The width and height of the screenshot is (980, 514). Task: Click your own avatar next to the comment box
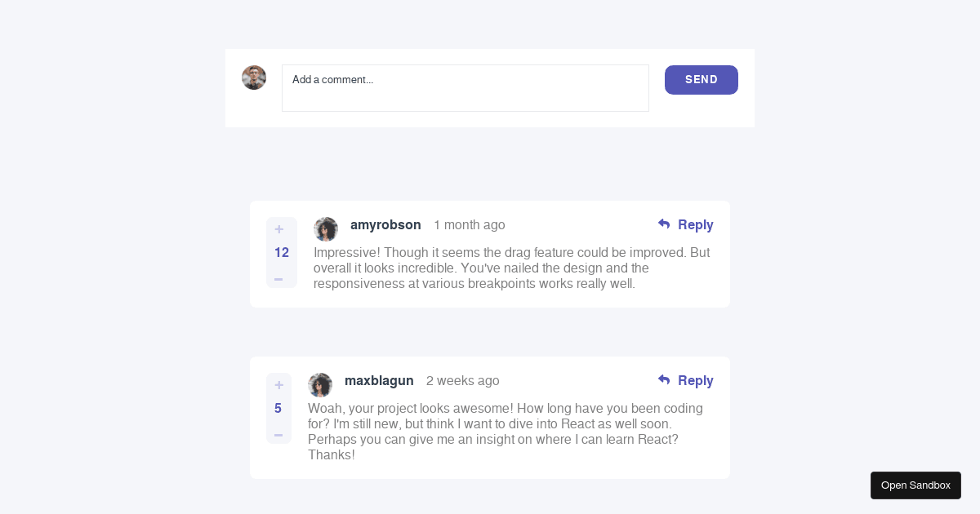pos(254,78)
